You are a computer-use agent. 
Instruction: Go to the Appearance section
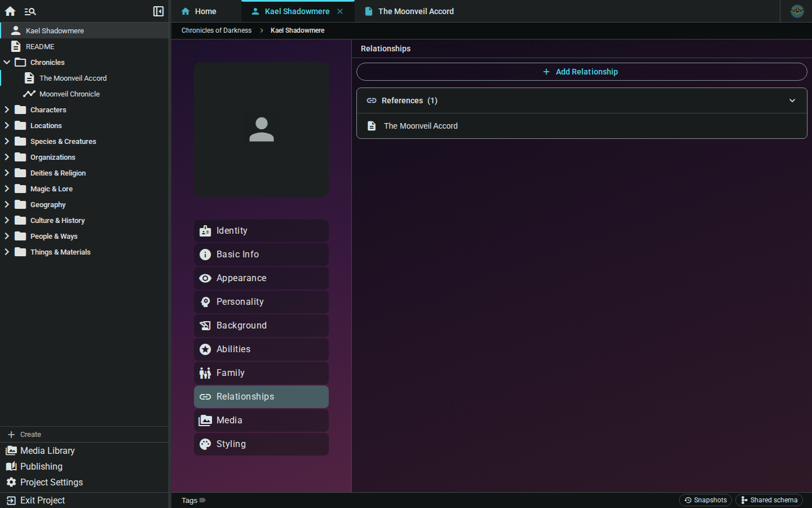(x=262, y=278)
